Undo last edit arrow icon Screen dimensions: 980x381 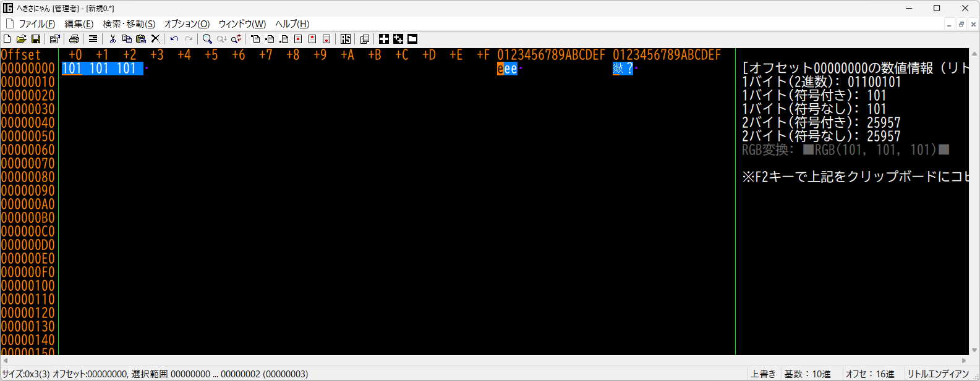[174, 39]
